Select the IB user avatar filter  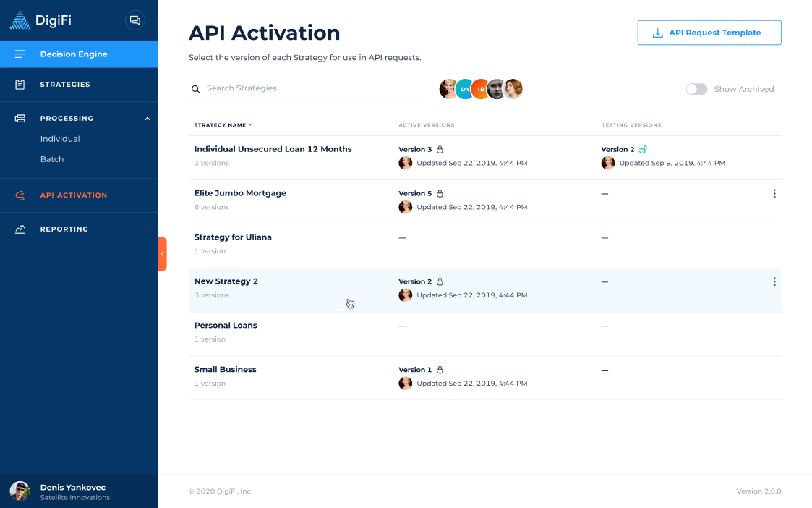point(481,89)
